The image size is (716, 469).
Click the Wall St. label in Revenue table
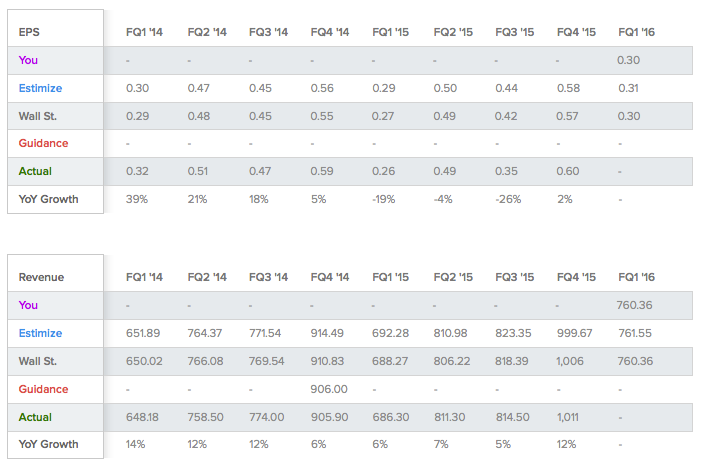coord(37,361)
